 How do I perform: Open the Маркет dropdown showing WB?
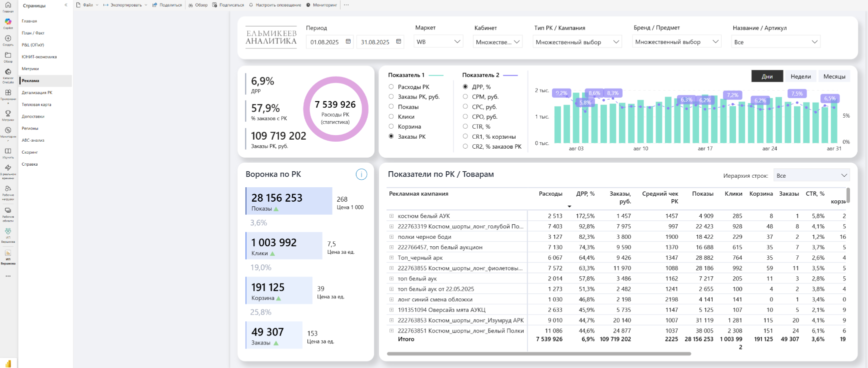point(438,42)
